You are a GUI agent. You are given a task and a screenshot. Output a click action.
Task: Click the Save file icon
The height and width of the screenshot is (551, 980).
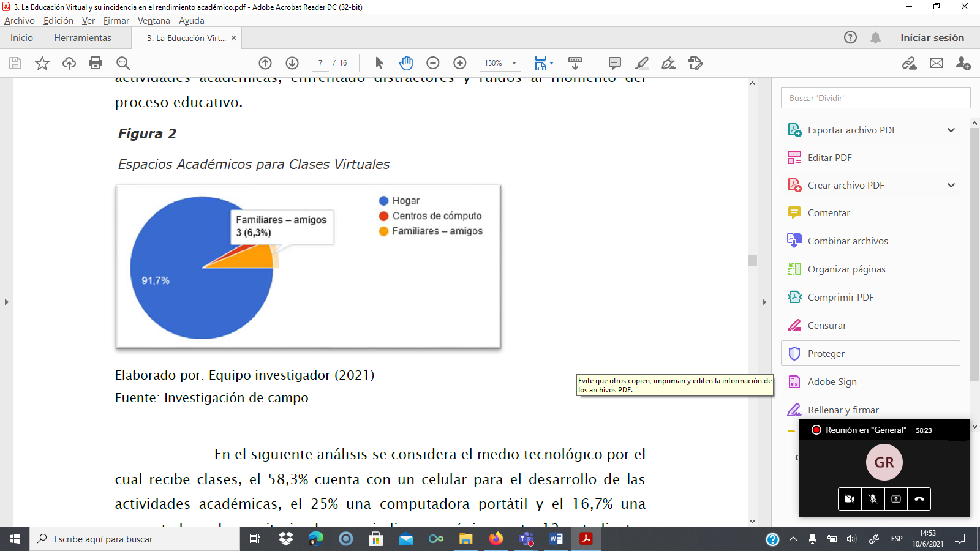[15, 63]
